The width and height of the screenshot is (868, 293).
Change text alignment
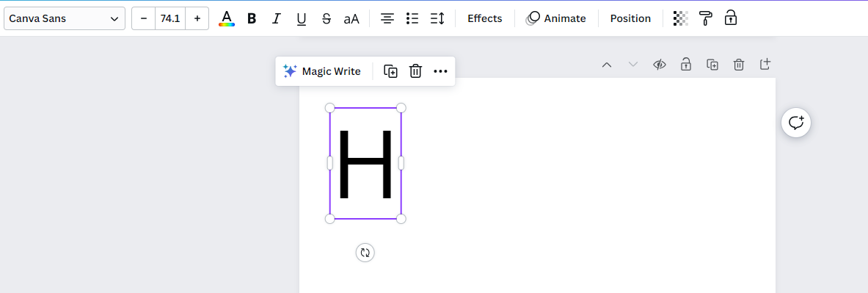387,18
